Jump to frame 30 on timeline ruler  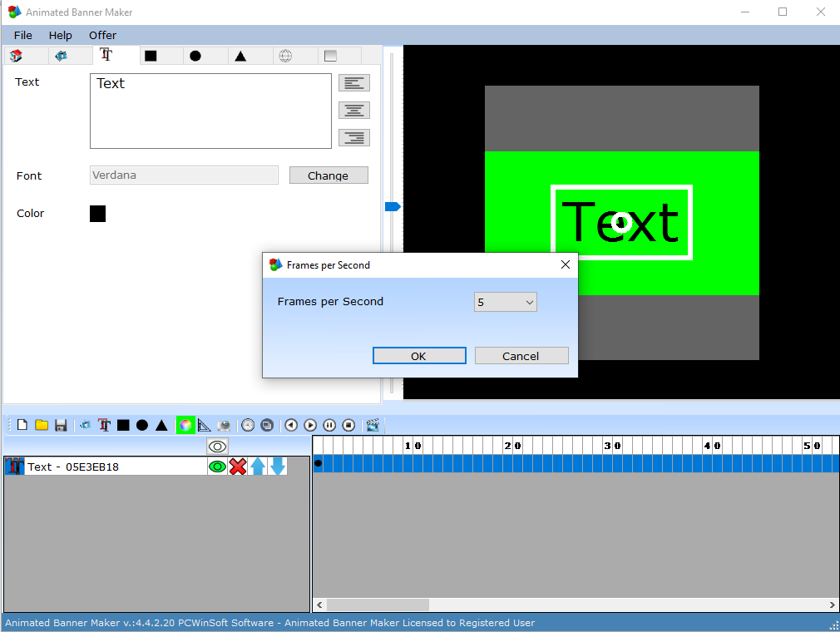coord(612,446)
